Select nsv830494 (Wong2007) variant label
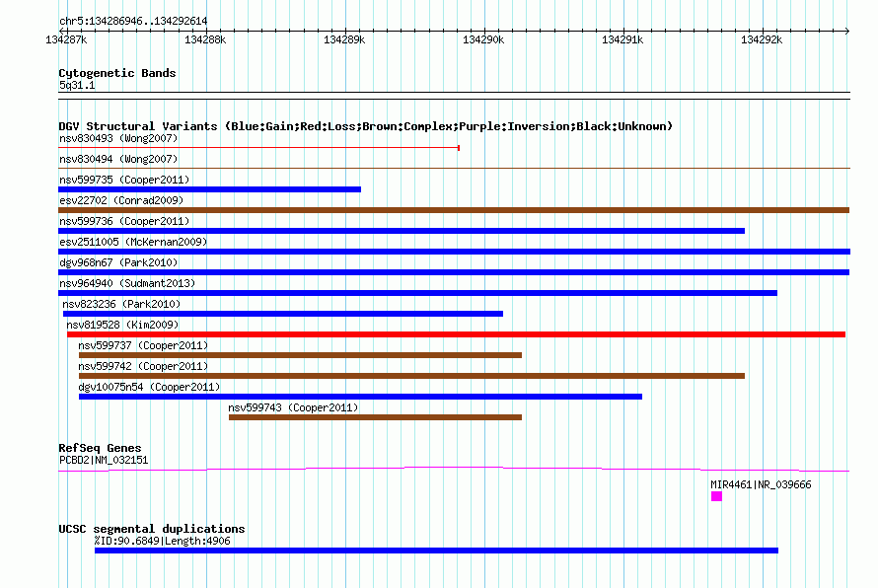 (x=118, y=159)
